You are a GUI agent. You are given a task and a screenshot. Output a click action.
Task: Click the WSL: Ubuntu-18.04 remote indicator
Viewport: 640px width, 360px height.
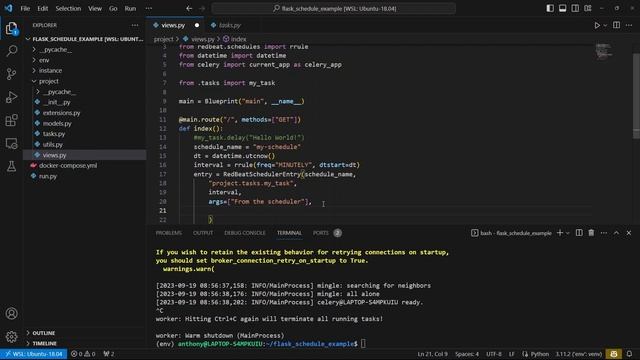tap(33, 354)
